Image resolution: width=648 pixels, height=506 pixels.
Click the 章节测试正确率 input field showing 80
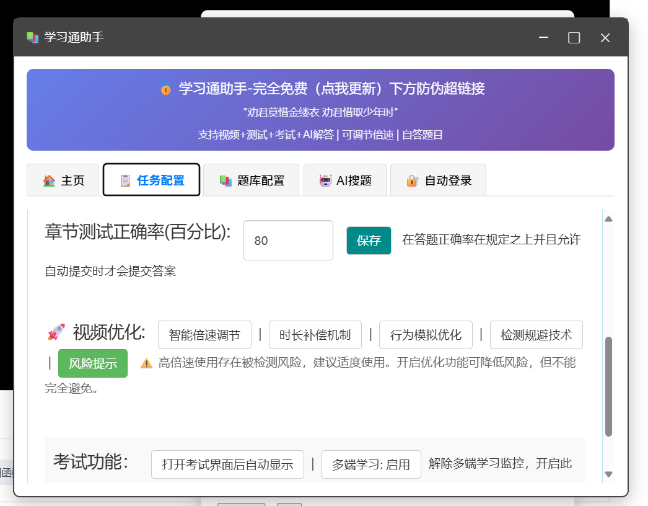[x=287, y=240]
